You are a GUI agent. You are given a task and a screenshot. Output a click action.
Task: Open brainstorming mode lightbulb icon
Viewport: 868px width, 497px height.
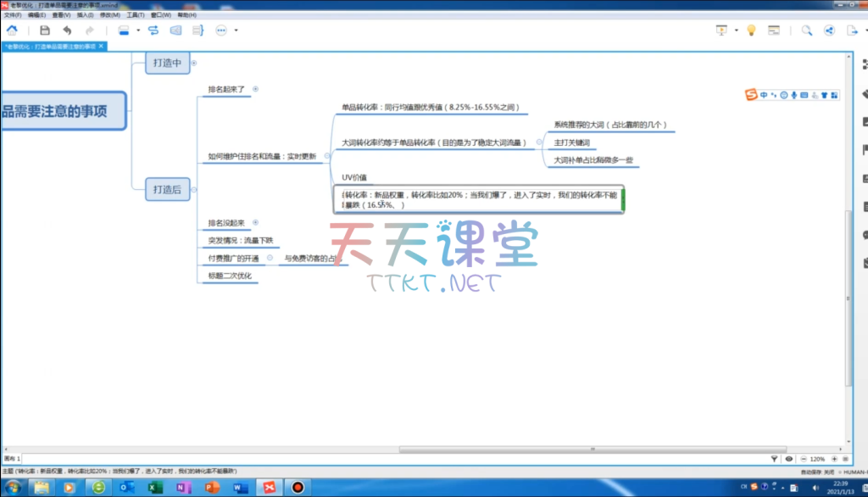750,31
